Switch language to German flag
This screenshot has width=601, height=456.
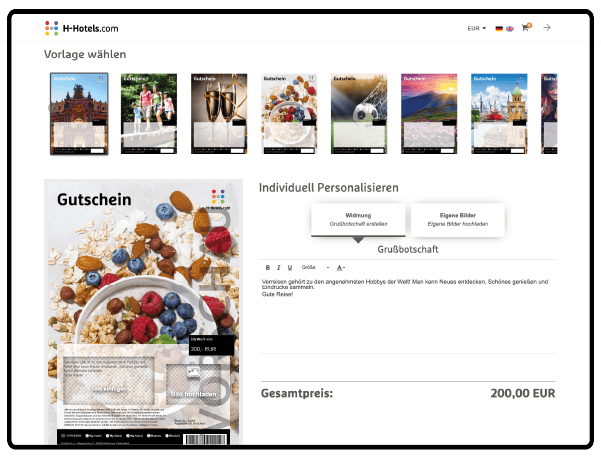click(500, 28)
